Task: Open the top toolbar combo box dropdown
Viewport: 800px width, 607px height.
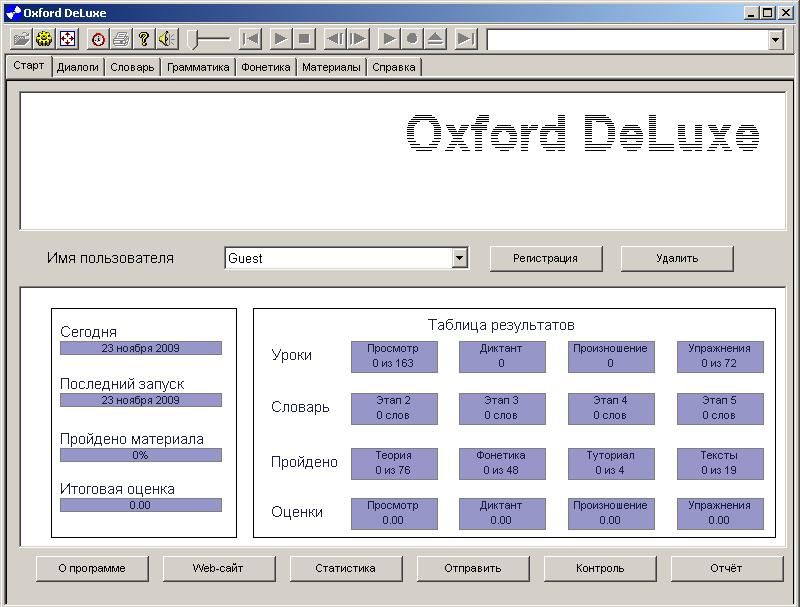Action: 775,40
